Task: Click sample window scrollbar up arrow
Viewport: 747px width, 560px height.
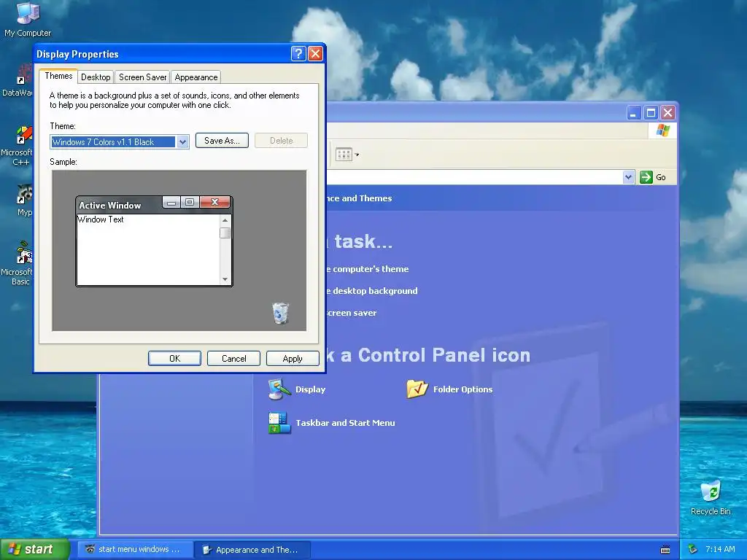Action: pos(225,220)
